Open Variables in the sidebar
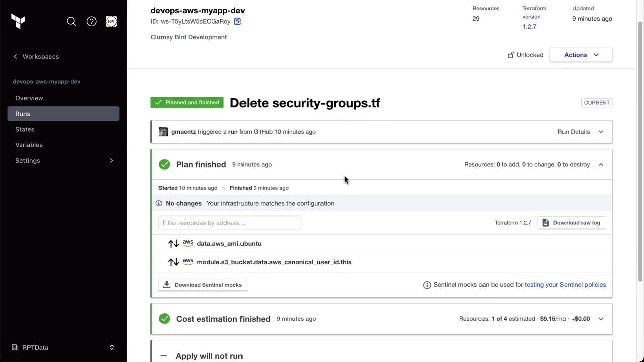Image resolution: width=644 pixels, height=362 pixels. coord(29,145)
